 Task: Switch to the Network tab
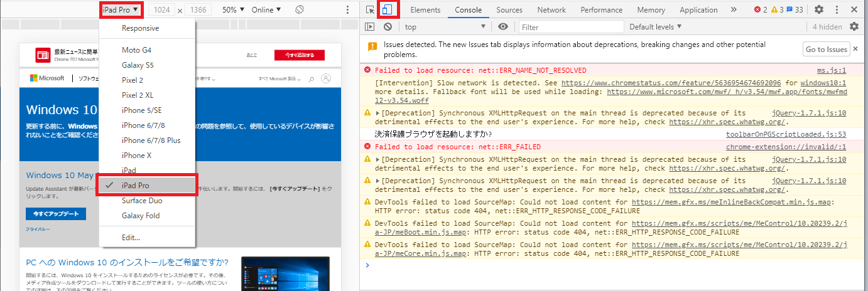(551, 10)
